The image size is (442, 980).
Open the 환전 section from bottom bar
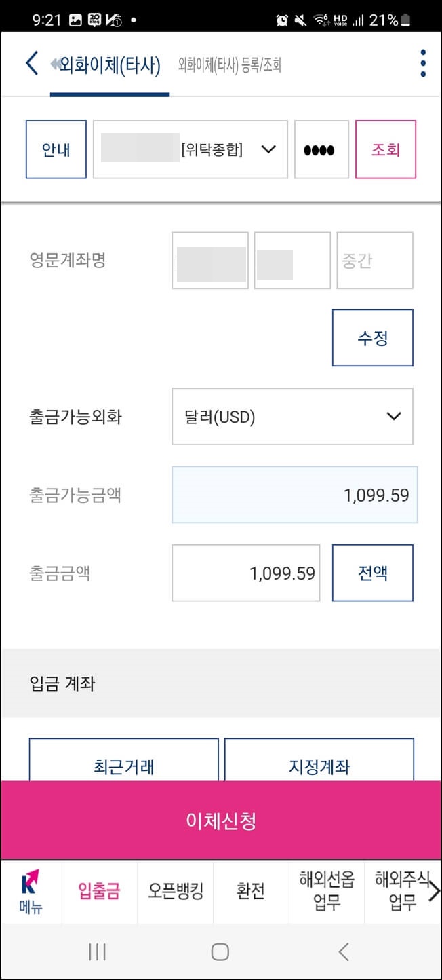251,892
